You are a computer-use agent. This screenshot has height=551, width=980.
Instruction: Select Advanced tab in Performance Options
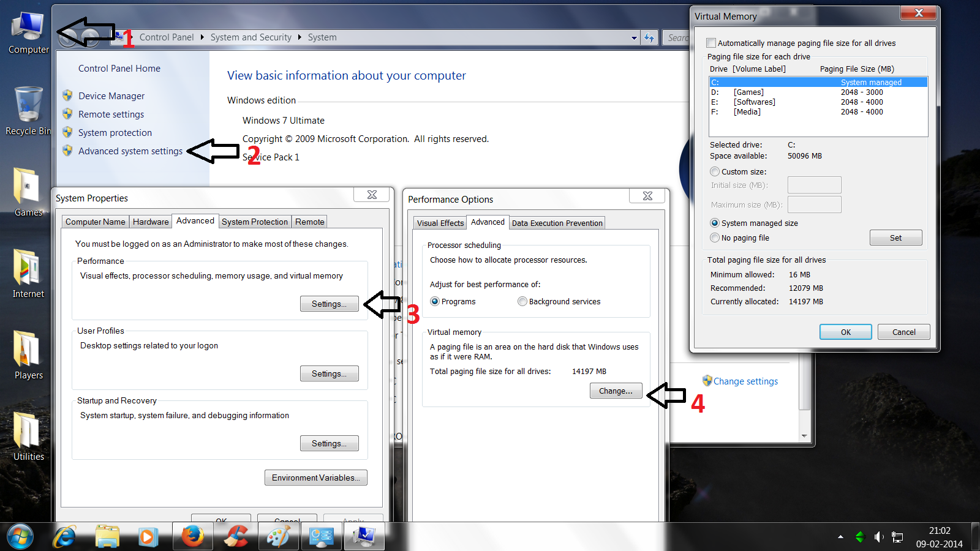click(x=488, y=222)
